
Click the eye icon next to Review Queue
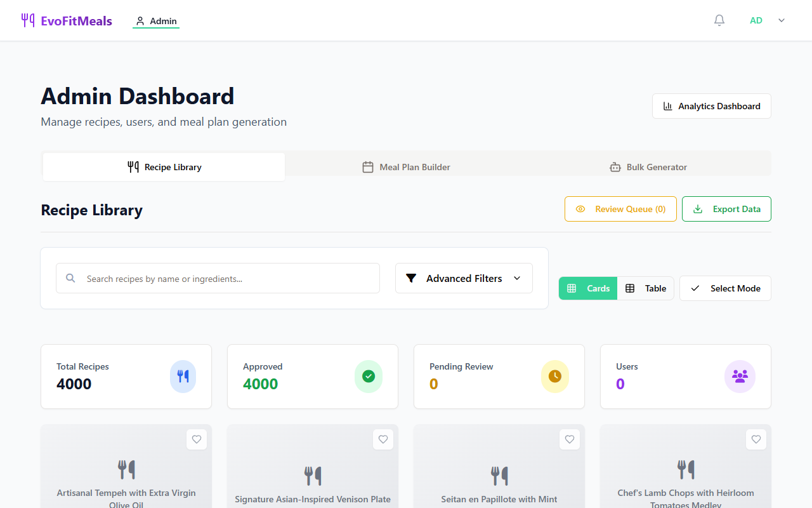[580, 208]
